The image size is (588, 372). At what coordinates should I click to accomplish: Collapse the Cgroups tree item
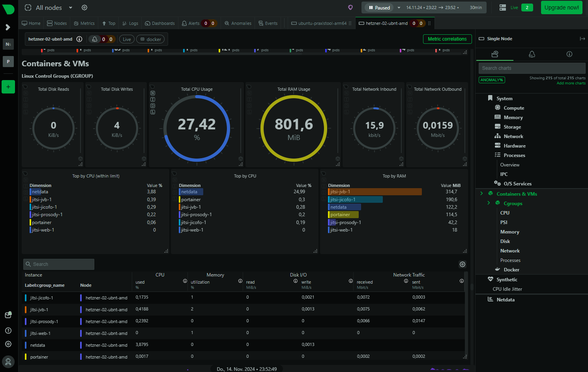(489, 203)
